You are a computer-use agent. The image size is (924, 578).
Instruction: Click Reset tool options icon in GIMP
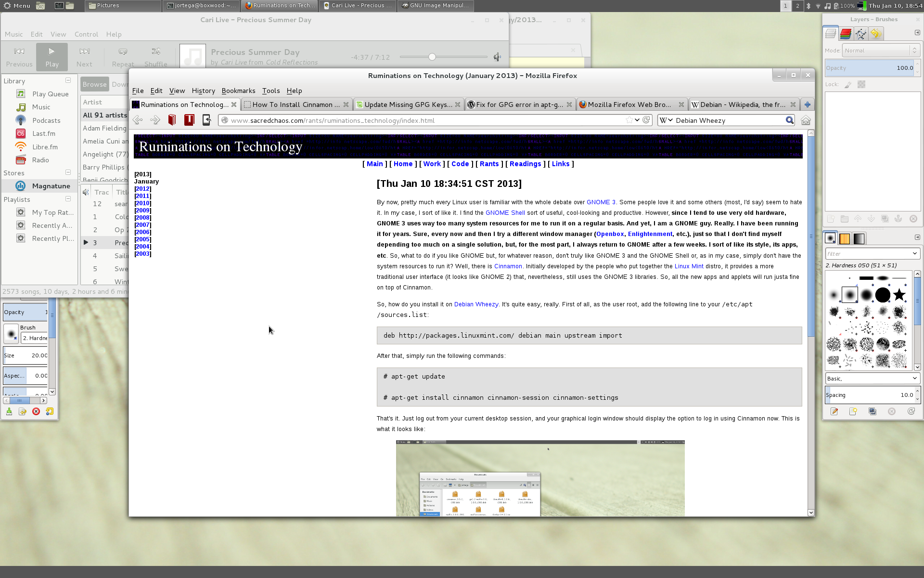click(x=50, y=411)
